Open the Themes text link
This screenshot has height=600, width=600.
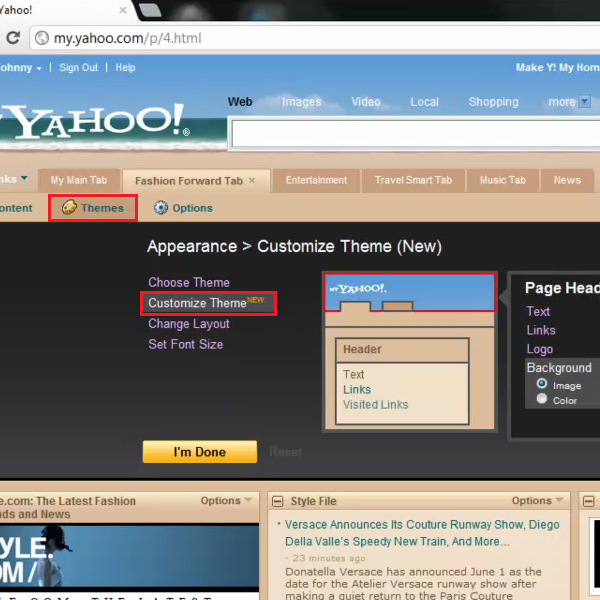point(102,208)
